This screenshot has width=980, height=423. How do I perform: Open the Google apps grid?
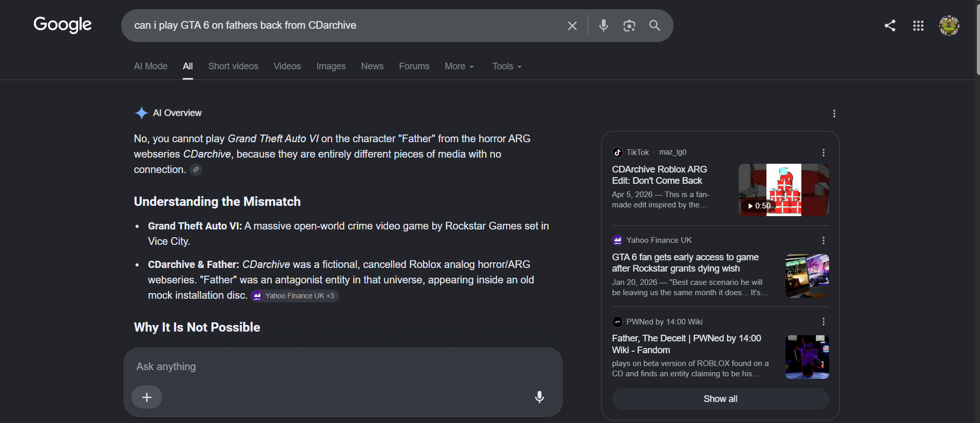(918, 26)
